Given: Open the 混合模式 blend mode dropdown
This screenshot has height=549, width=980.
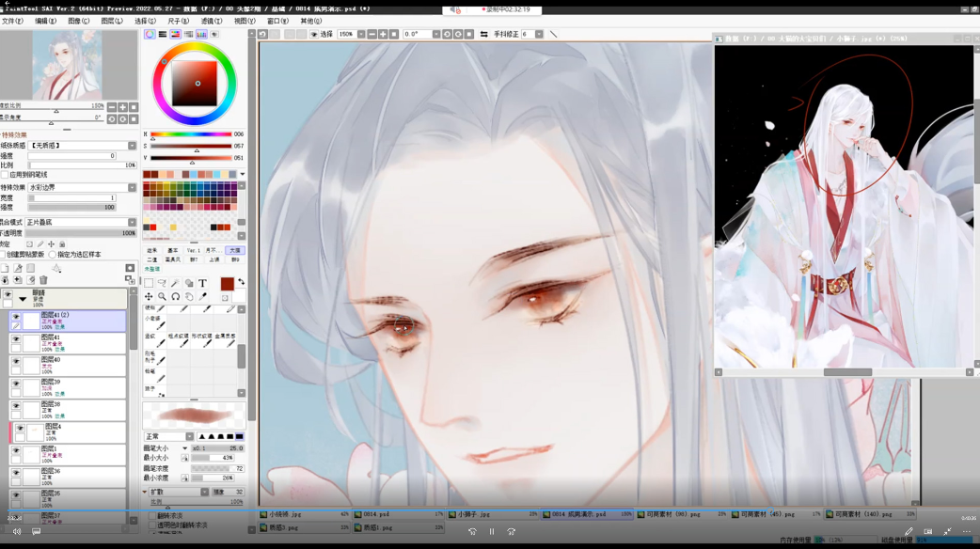Looking at the screenshot, I should point(132,223).
